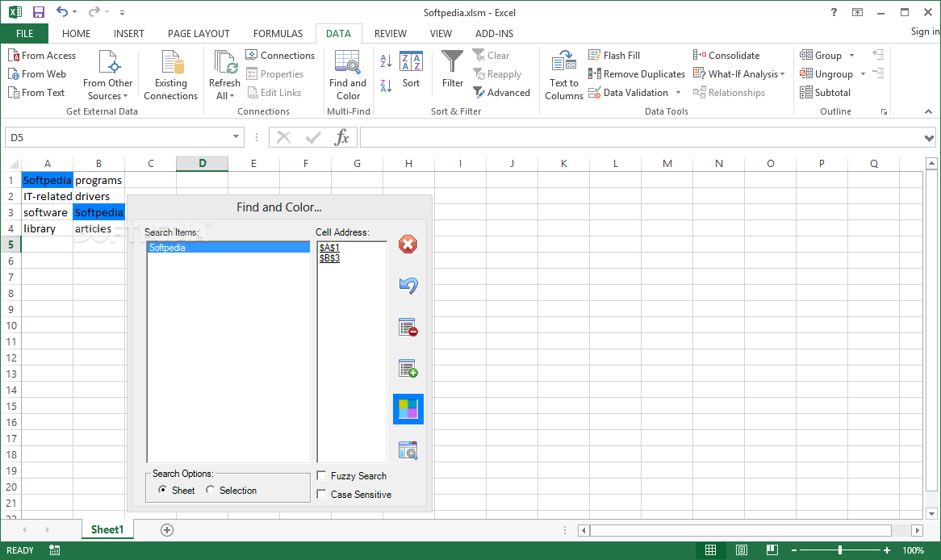941x560 pixels.
Task: Switch to Page Layout view in status bar
Action: (741, 550)
